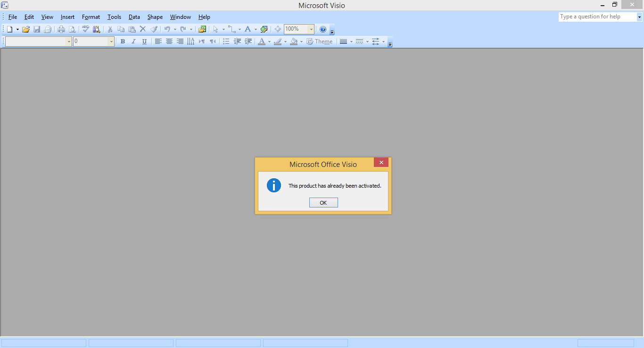Select the Connector tool
This screenshot has width=644, height=348.
pos(232,29)
